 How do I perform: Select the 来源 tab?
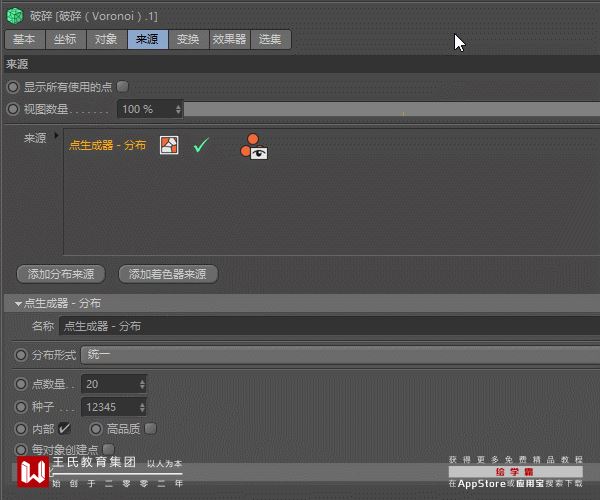(148, 39)
